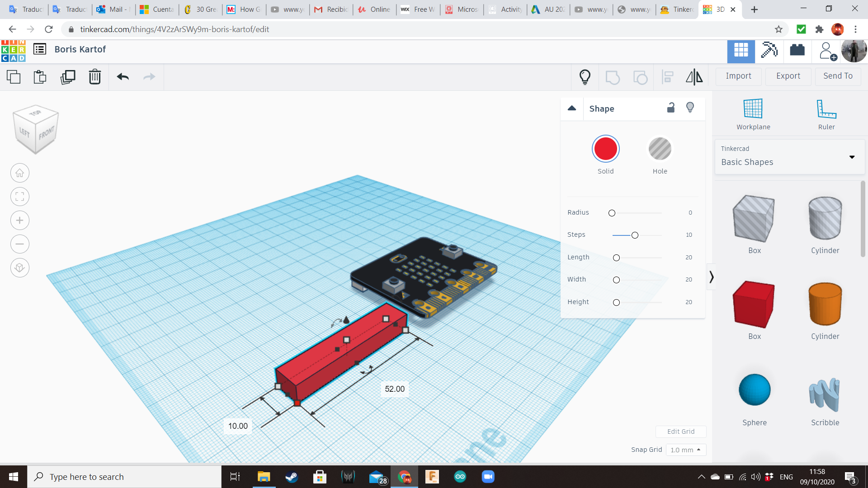Open the Align tool
Screen dimensions: 868x488
pos(667,77)
